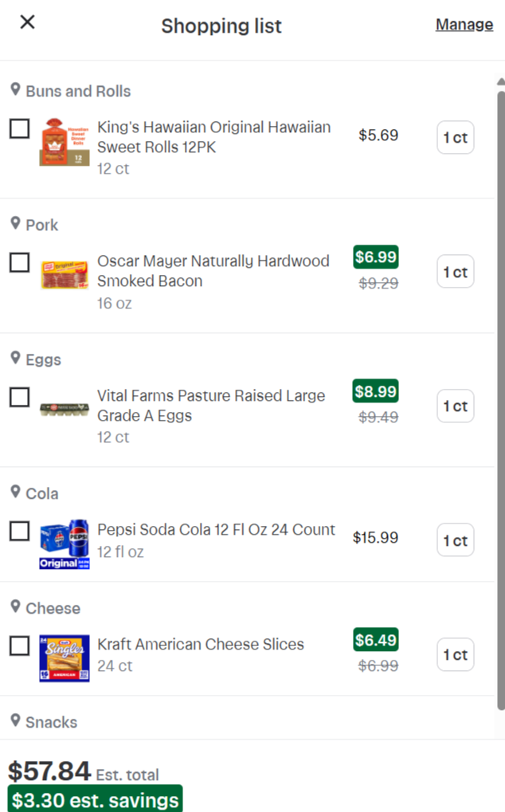Click the $3.30 est. savings badge

[95, 799]
